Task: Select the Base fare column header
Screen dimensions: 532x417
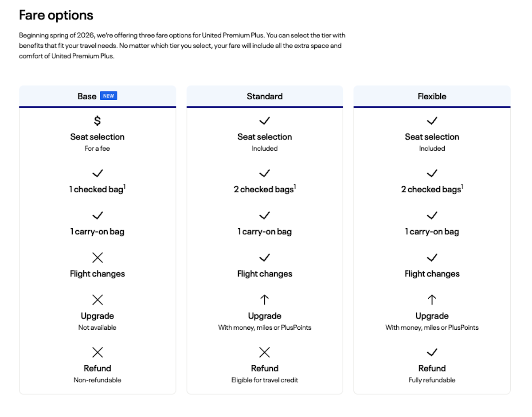Action: point(87,97)
